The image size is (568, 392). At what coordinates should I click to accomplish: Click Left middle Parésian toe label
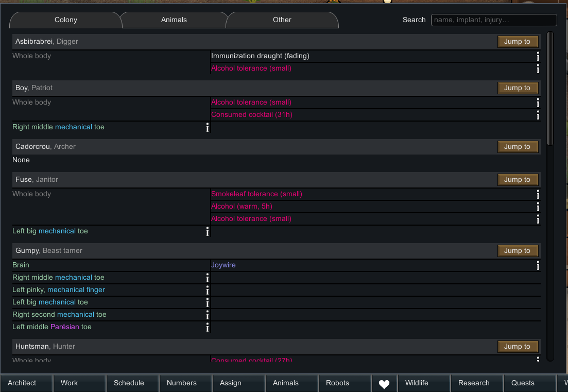[x=52, y=327]
